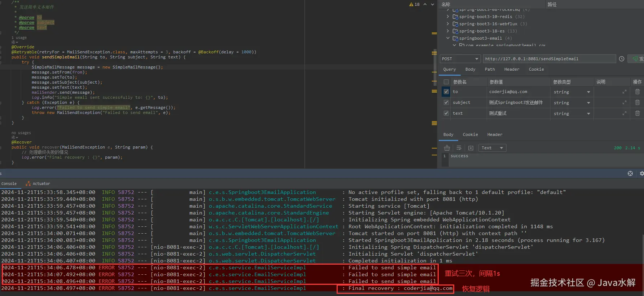644x296 pixels.
Task: Click the 路径 column header
Action: (x=552, y=4)
